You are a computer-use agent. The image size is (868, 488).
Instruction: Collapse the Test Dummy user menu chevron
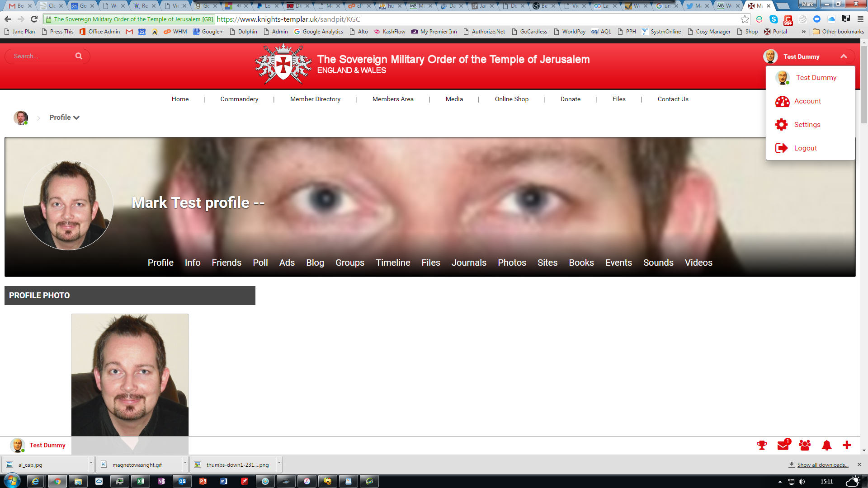844,56
